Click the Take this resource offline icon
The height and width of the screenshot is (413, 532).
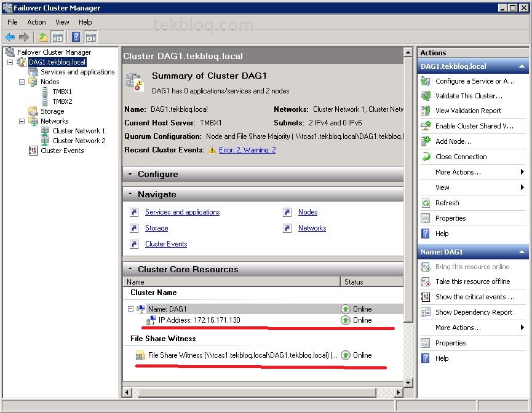pos(426,281)
